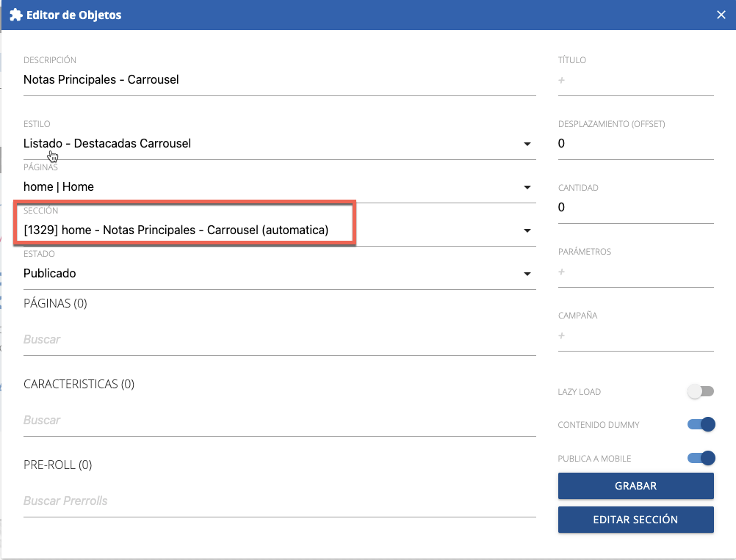Click the Editar Sección button

click(x=635, y=519)
